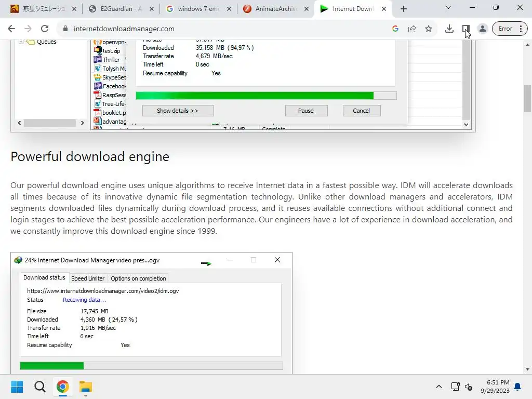Bookmark this page with star

(429, 29)
